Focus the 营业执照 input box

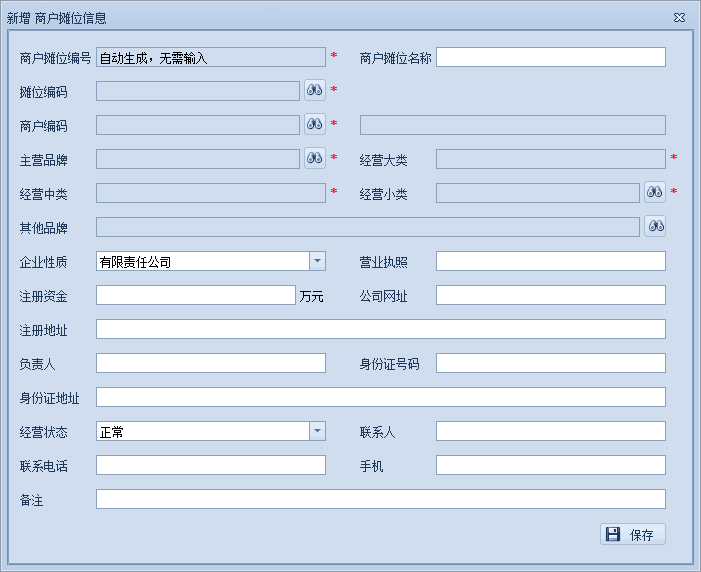tap(550, 261)
